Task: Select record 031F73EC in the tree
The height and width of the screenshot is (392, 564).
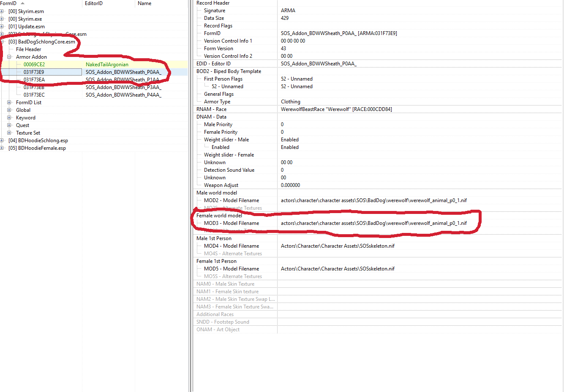Action: click(x=34, y=95)
